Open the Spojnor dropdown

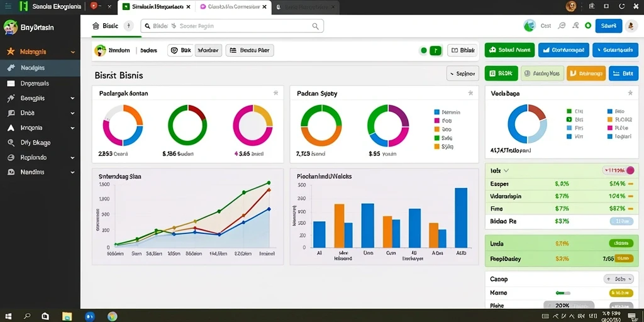click(x=462, y=74)
